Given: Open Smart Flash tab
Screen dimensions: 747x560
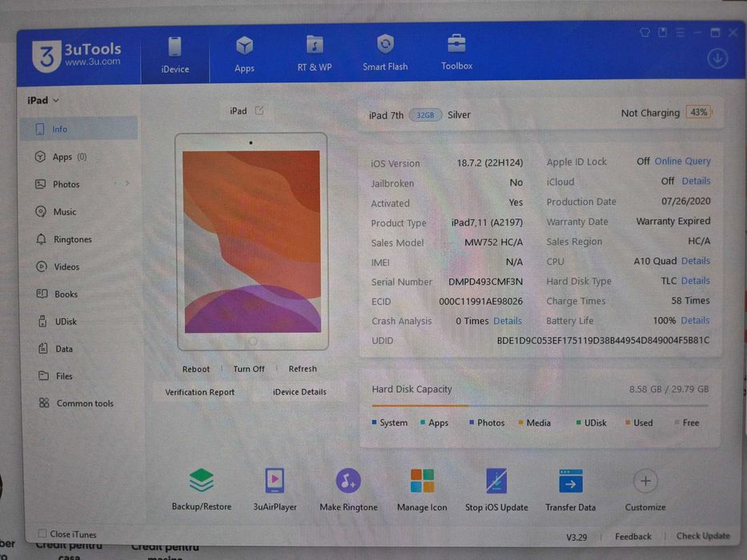Looking at the screenshot, I should click(385, 52).
